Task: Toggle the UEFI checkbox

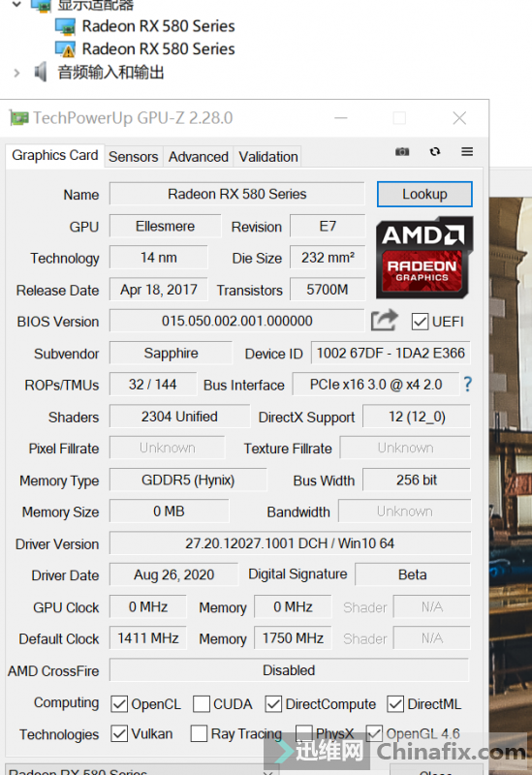Action: click(x=420, y=322)
